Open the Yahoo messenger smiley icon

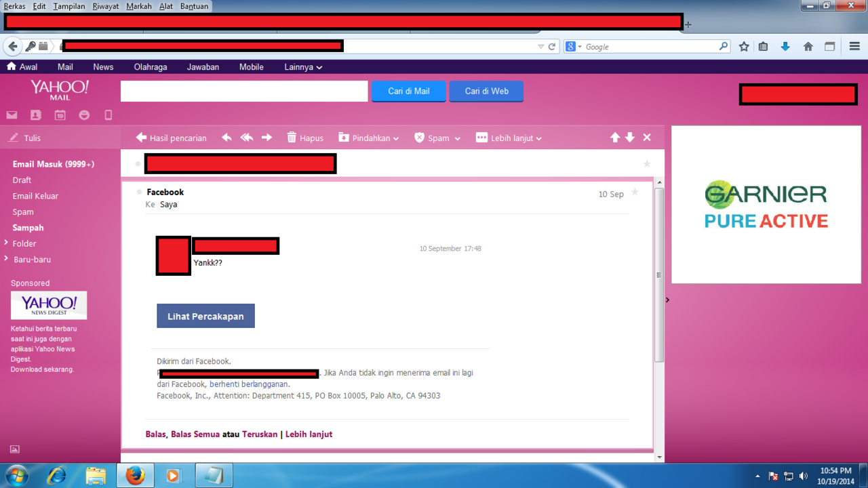click(x=84, y=115)
